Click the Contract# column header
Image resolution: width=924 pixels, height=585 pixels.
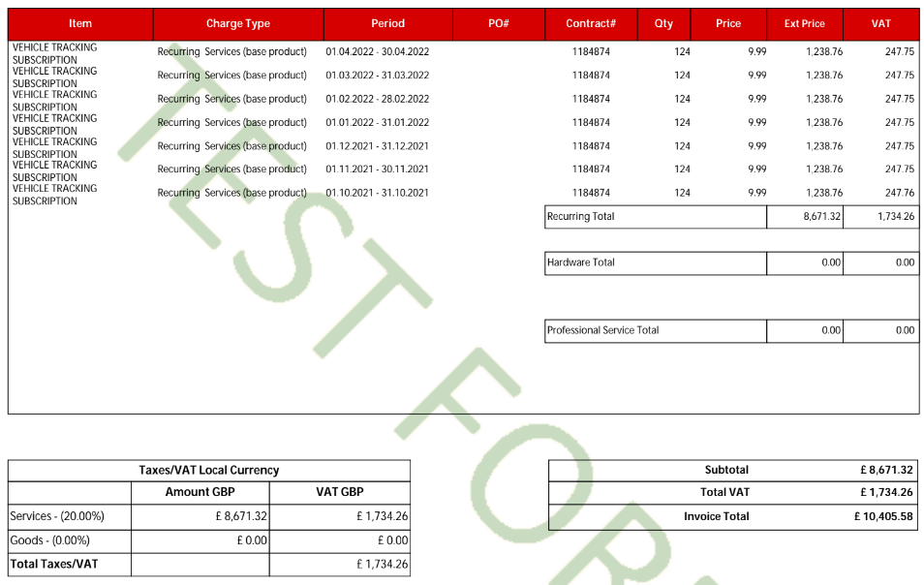pos(591,24)
